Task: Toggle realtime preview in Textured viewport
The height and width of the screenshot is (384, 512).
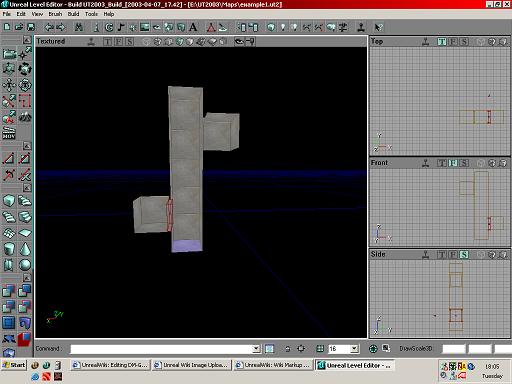Action: click(x=91, y=42)
